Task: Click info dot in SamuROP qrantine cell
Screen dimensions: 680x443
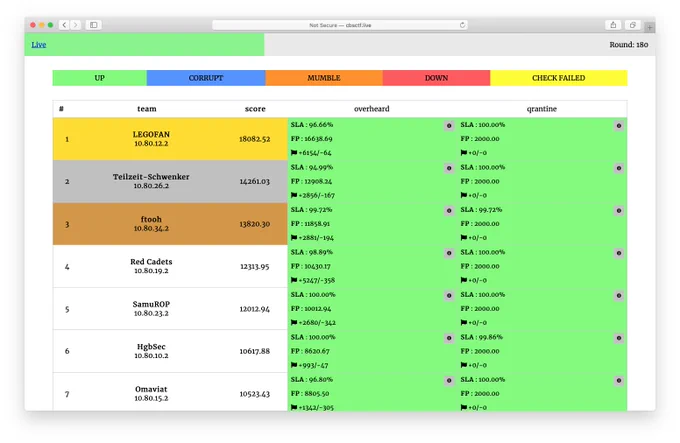Action: coord(619,296)
